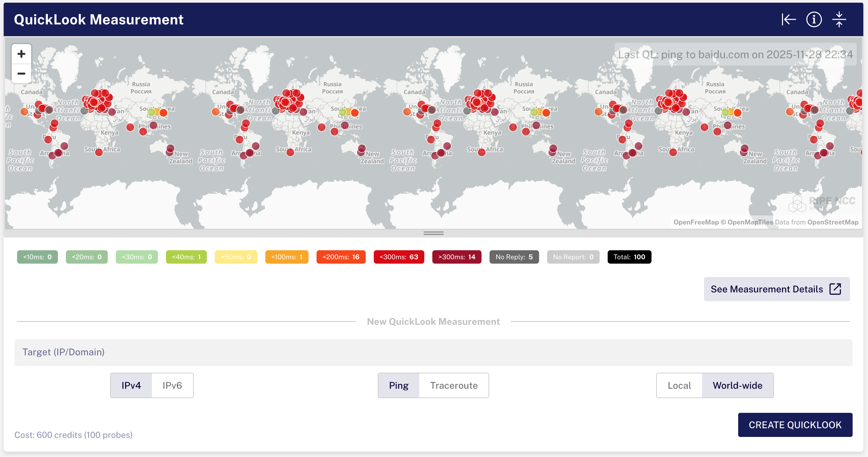Open the info circle icon in header
Screen dimensions: 868x457
(x=814, y=19)
